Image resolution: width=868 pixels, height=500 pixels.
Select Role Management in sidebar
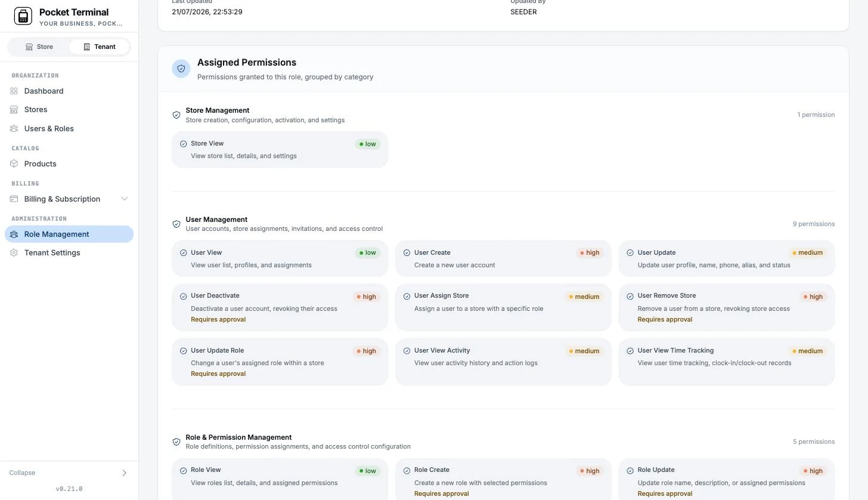(x=69, y=234)
